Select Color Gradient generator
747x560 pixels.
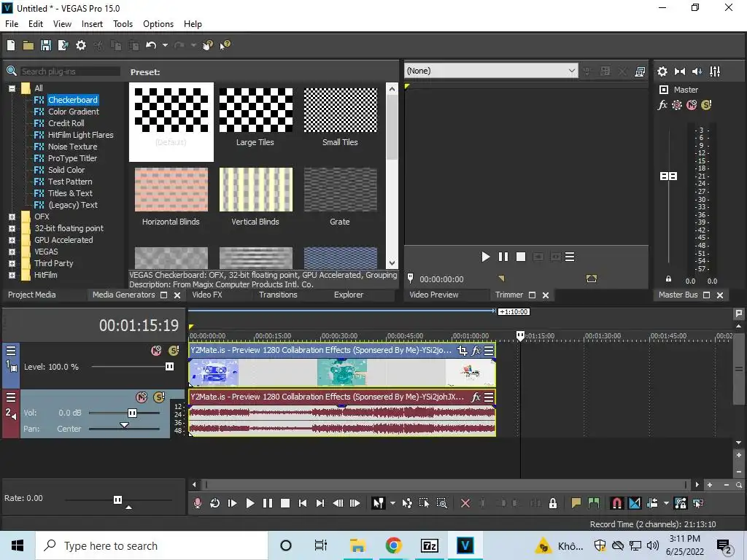point(74,112)
